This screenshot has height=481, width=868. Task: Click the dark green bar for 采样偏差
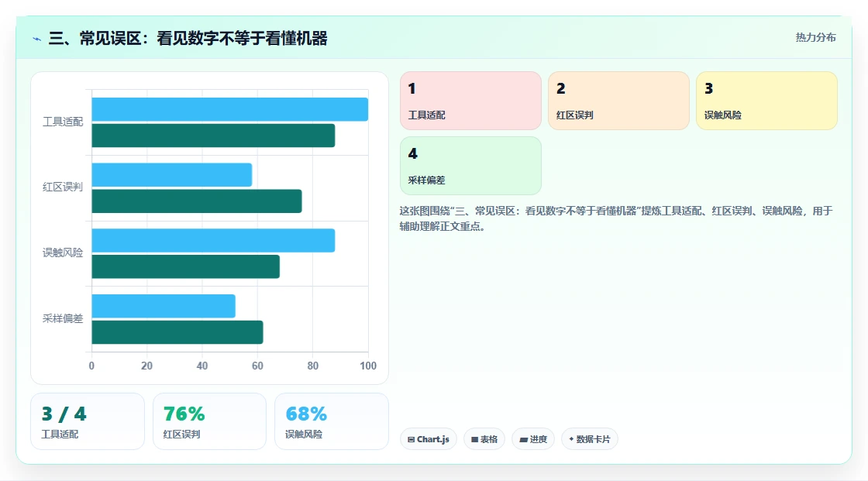(177, 332)
